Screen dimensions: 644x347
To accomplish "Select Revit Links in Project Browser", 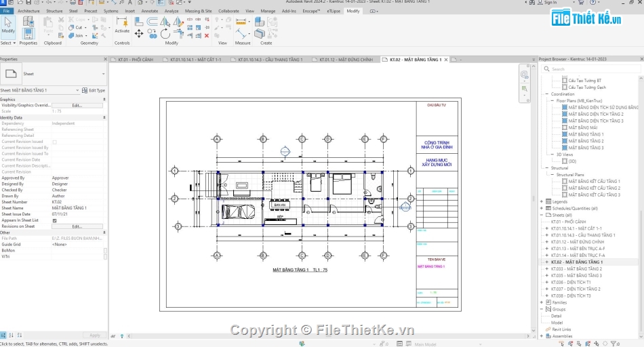I will (561, 329).
